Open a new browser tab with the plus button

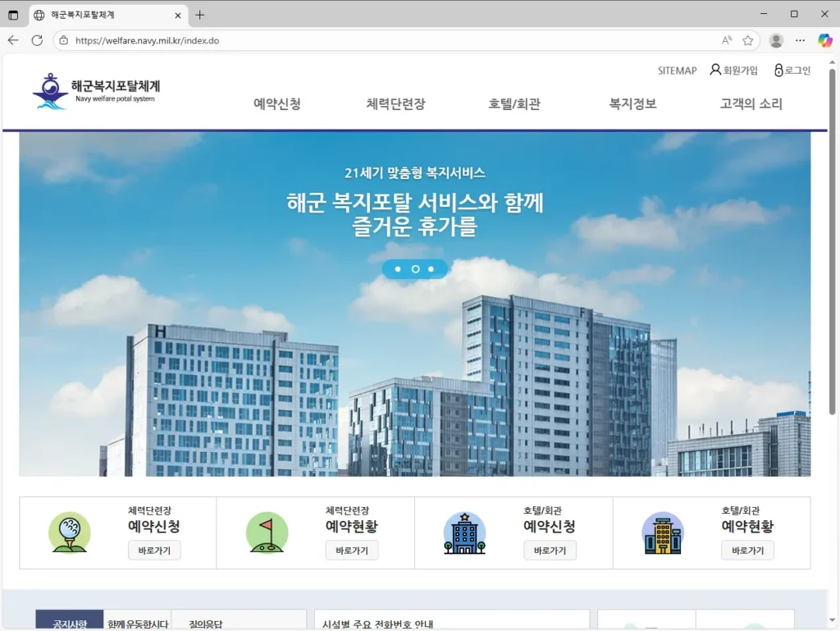[201, 13]
